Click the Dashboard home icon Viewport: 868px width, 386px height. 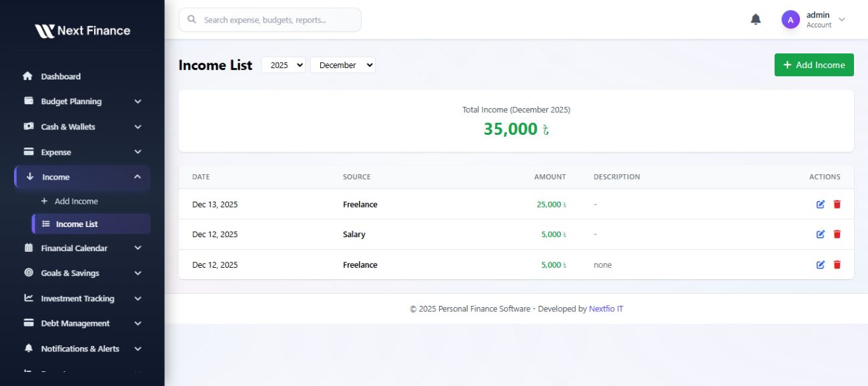(x=28, y=76)
